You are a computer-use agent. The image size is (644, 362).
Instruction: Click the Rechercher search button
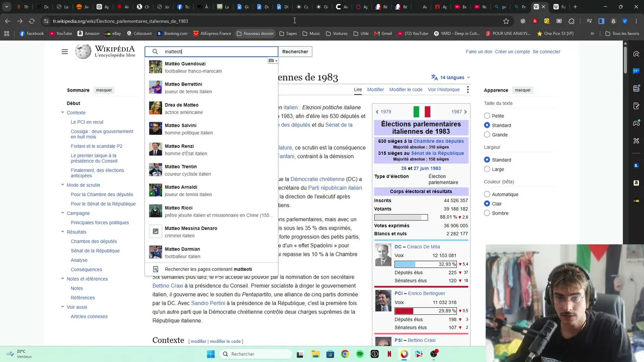295,51
